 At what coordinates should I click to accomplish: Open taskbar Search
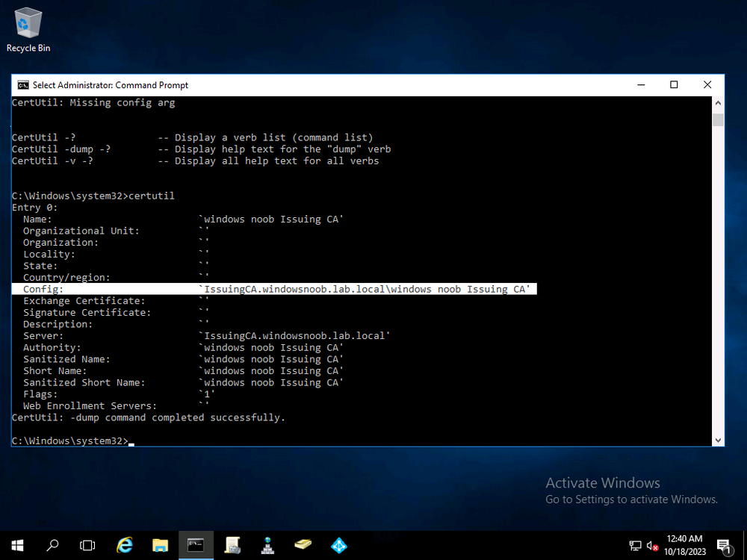[x=52, y=545]
